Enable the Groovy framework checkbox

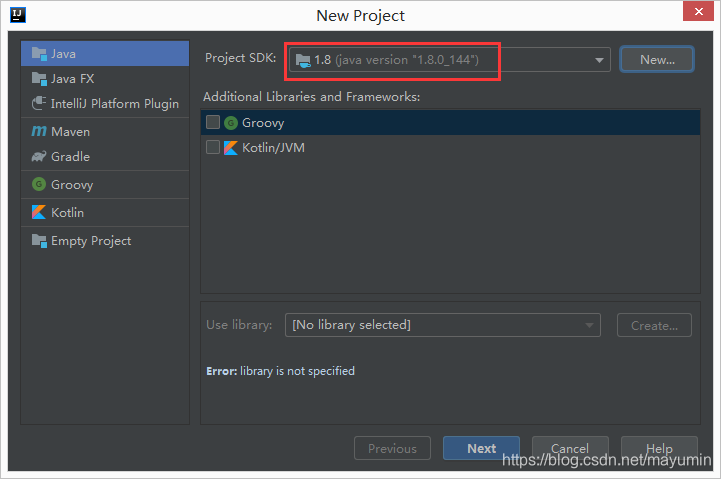point(213,122)
